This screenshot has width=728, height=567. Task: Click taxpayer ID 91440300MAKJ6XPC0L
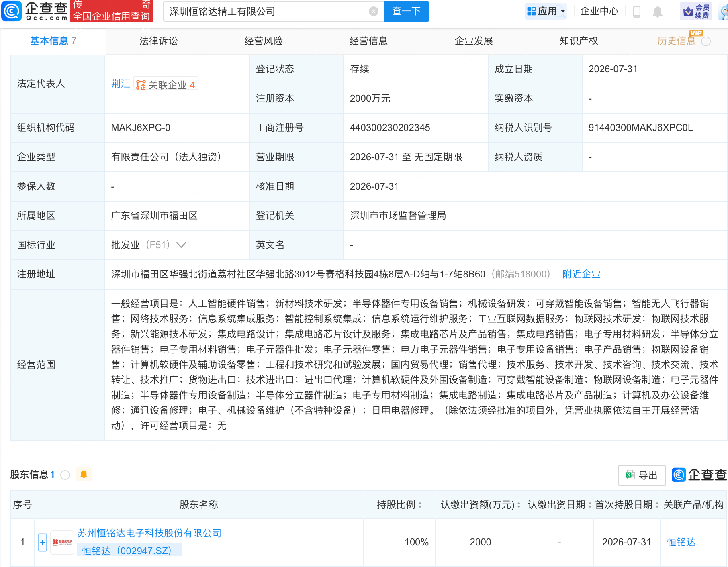coord(640,128)
